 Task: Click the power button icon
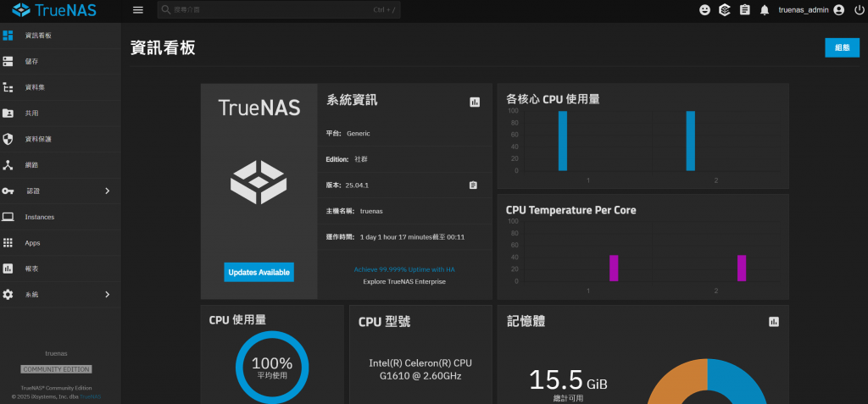[860, 10]
